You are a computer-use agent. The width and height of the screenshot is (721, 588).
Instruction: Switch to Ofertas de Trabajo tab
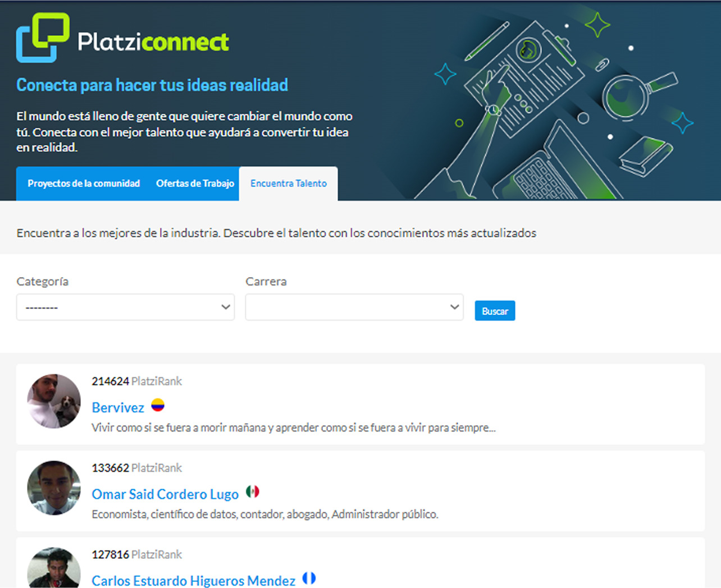(x=195, y=183)
